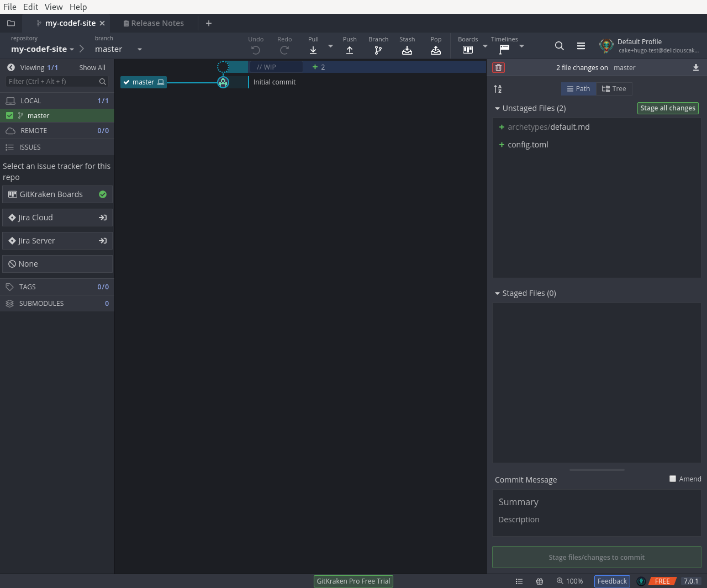Focus the Filter input field
The width and height of the screenshot is (707, 588).
click(57, 81)
